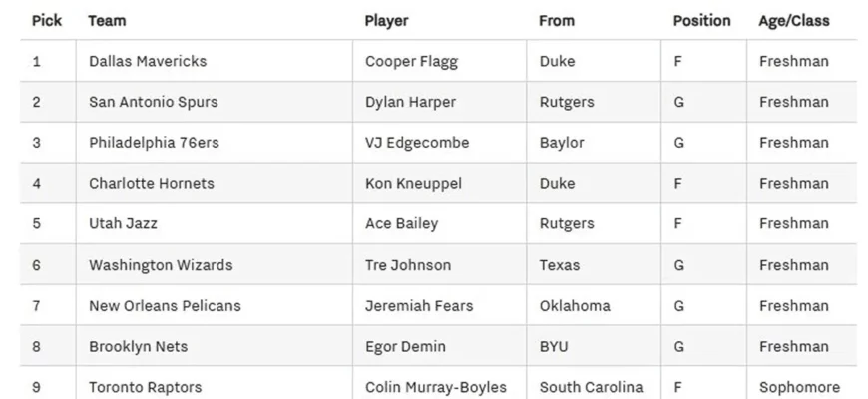
Task: Select the Utah Jazz cell
Action: pyautogui.click(x=124, y=224)
